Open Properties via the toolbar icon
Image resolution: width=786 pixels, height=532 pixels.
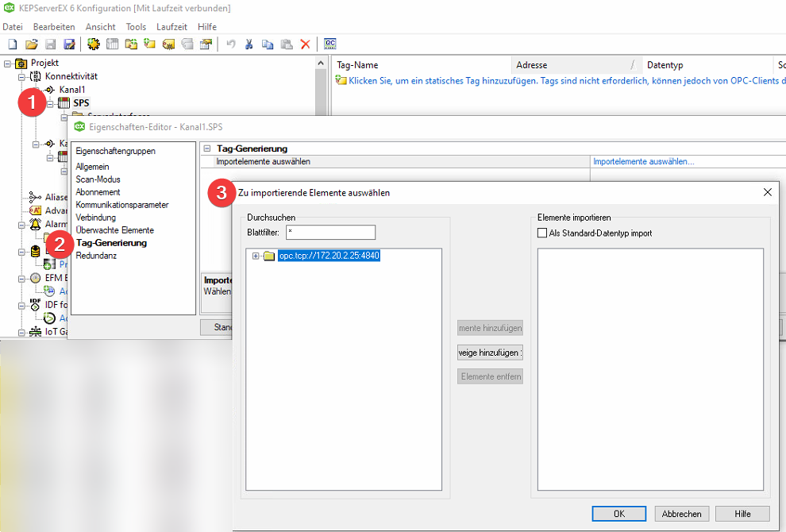point(206,44)
